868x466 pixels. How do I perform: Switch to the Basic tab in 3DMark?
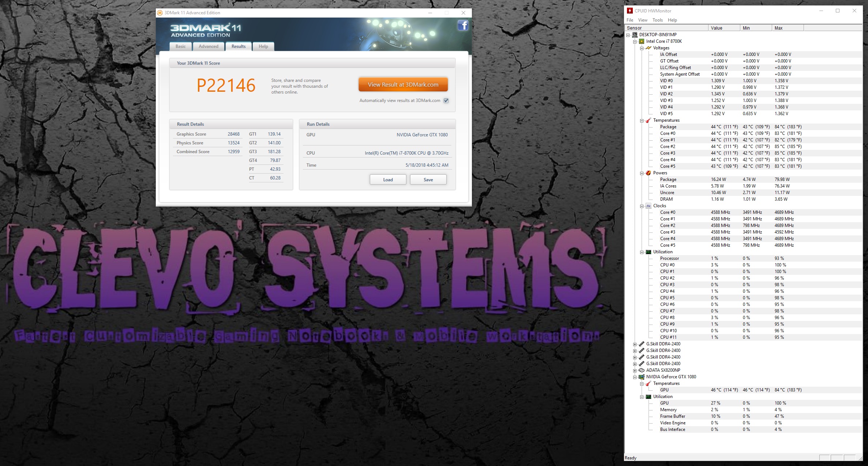click(x=180, y=46)
